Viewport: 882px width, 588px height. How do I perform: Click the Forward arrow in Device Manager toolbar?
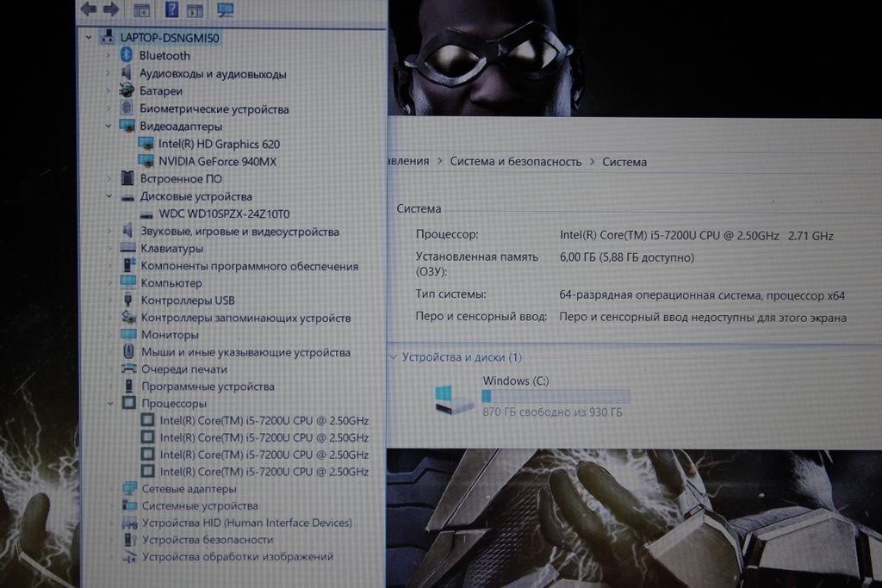[111, 9]
